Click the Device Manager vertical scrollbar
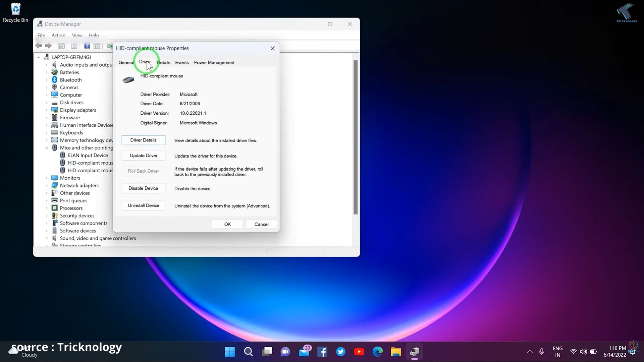 pos(356,137)
